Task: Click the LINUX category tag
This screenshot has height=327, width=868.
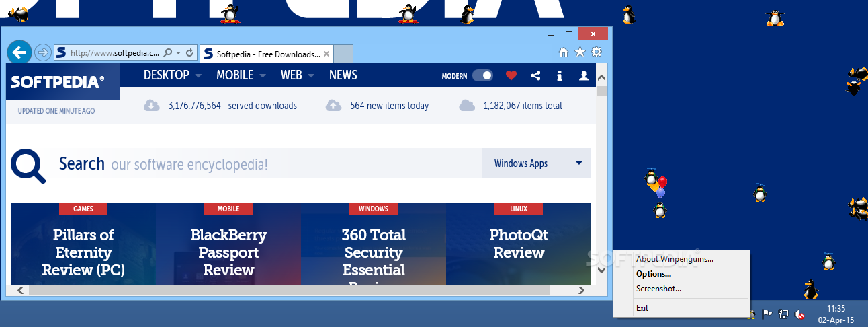Action: pos(519,209)
